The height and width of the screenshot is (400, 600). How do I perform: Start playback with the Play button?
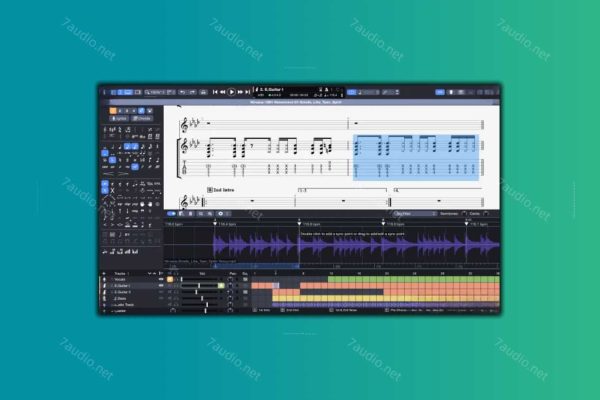click(x=231, y=92)
